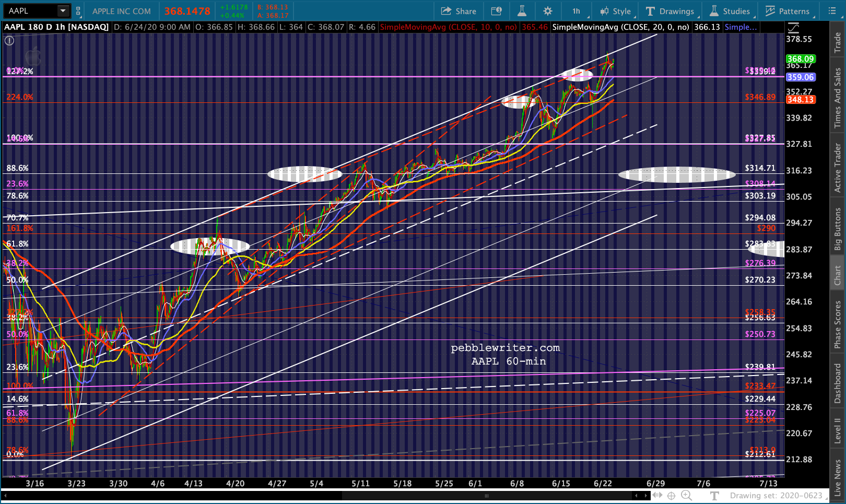The height and width of the screenshot is (504, 846).
Task: Open the AAPL symbol dropdown arrow
Action: (x=63, y=10)
